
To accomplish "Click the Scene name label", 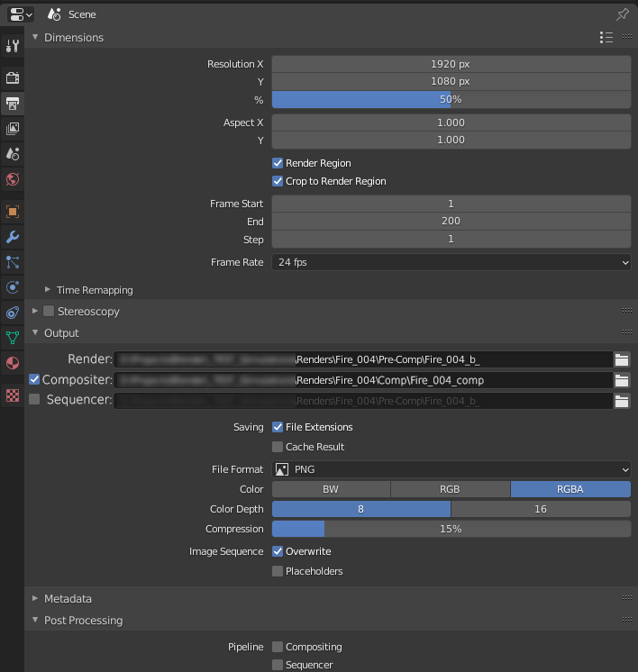I will [82, 14].
